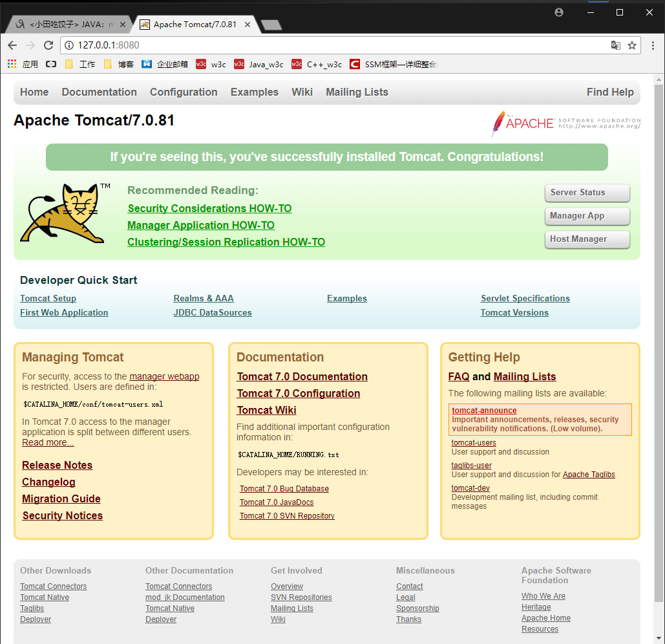Open the C++_w3c bookmark
Image resolution: width=665 pixels, height=644 pixels.
(317, 64)
